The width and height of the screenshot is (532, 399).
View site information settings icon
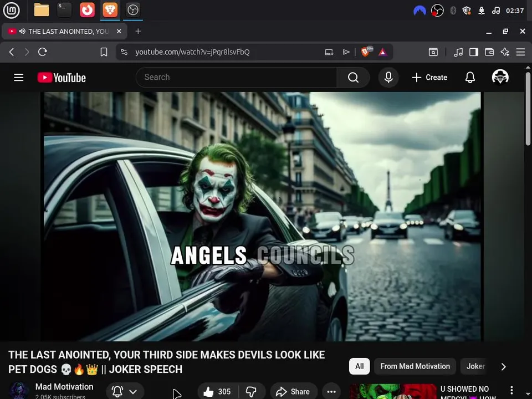[124, 52]
